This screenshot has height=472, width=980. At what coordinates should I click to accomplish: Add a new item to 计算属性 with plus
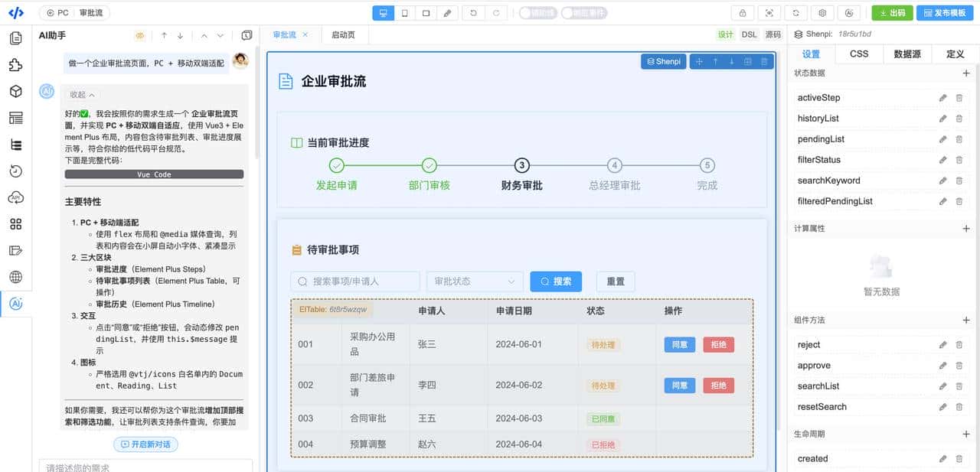click(x=965, y=229)
